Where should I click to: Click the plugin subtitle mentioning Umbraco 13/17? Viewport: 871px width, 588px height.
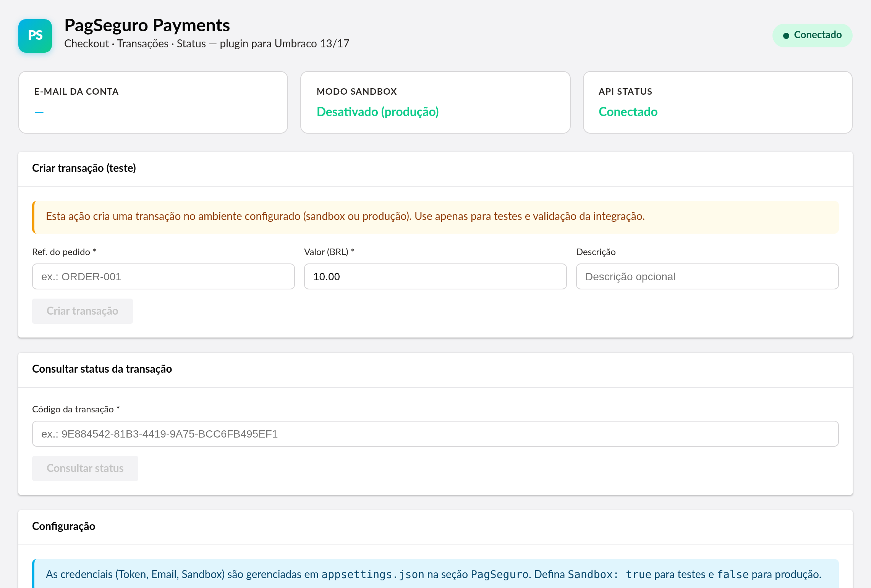tap(207, 44)
